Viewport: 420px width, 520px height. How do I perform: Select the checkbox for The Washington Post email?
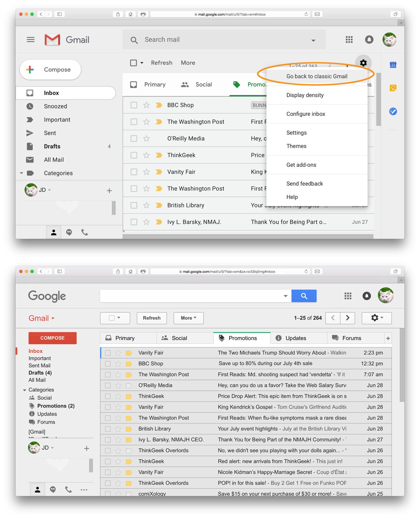click(134, 122)
